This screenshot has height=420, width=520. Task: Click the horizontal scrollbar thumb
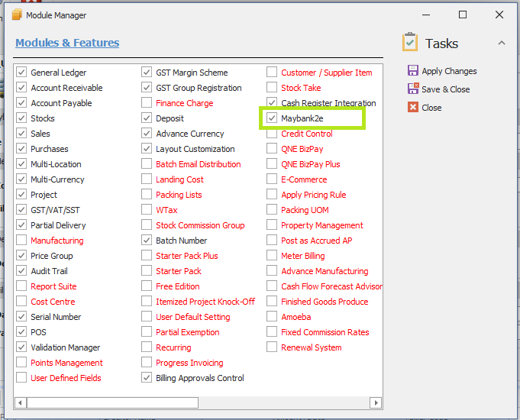[113, 402]
